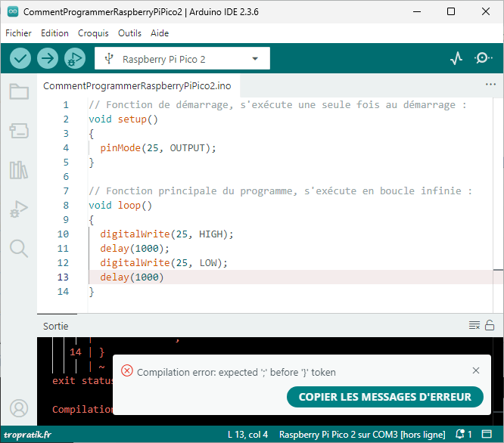Open the Edition menu

[x=54, y=33]
